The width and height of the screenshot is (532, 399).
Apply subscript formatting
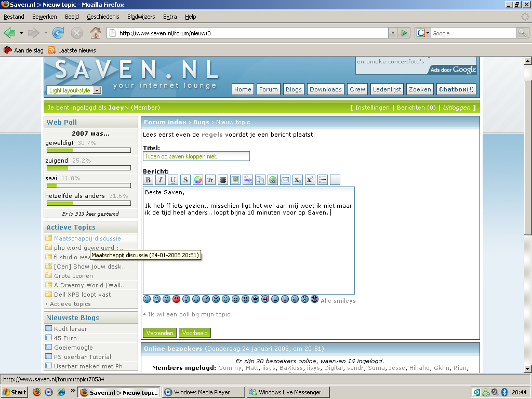pyautogui.click(x=298, y=180)
